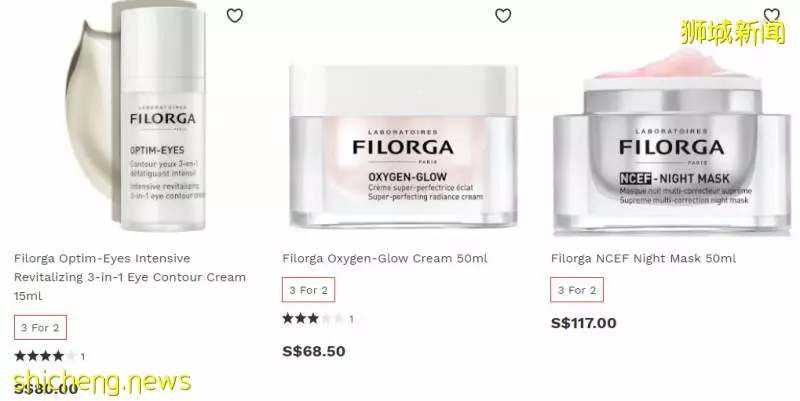Click the three-star rating of Oxygen-Glow Cream
The width and height of the screenshot is (800, 401).
coord(313,318)
